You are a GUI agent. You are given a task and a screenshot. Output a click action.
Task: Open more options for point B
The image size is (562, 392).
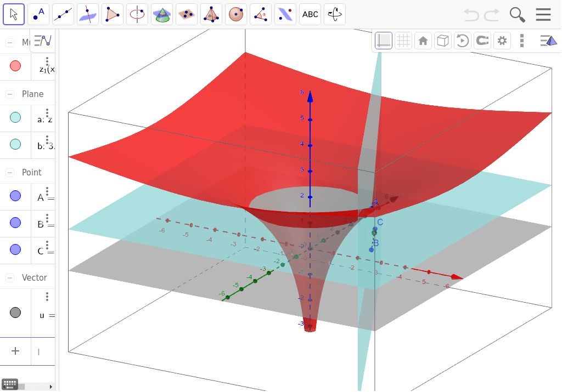47,218
